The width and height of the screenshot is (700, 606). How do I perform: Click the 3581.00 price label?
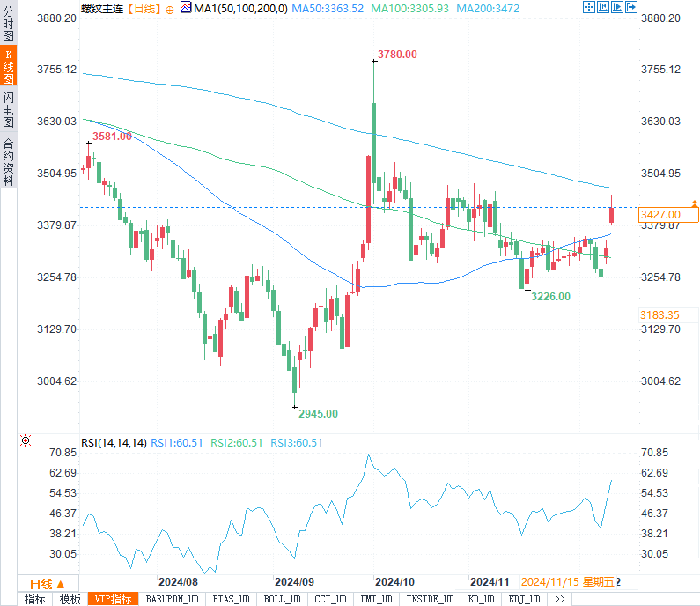click(112, 137)
